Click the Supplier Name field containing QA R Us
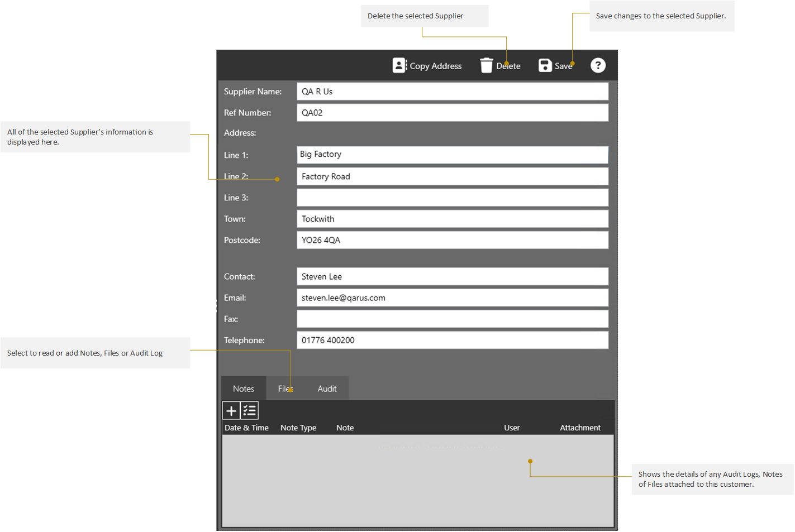Screen dimensions: 795x532 [453, 92]
